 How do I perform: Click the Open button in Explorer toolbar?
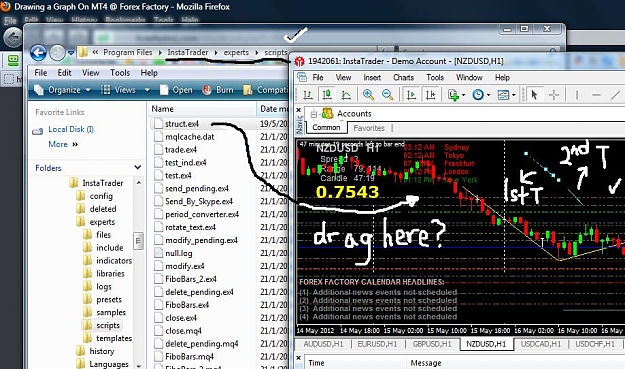[176, 90]
